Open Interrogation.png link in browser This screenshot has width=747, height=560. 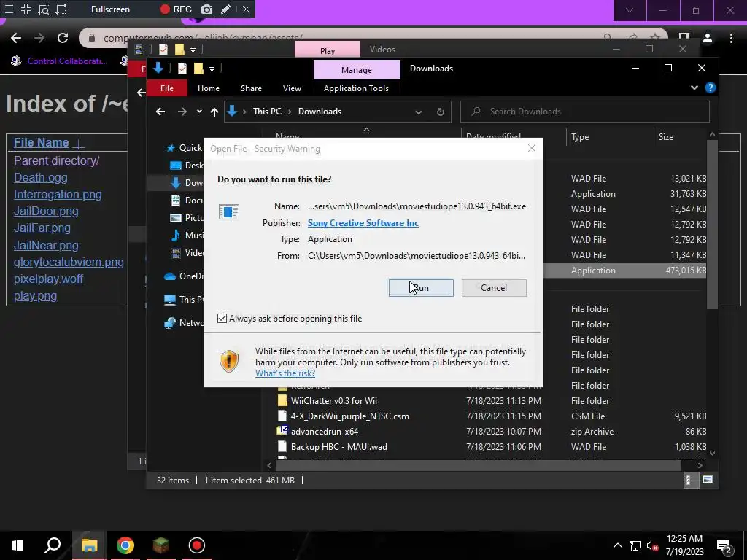(x=58, y=194)
